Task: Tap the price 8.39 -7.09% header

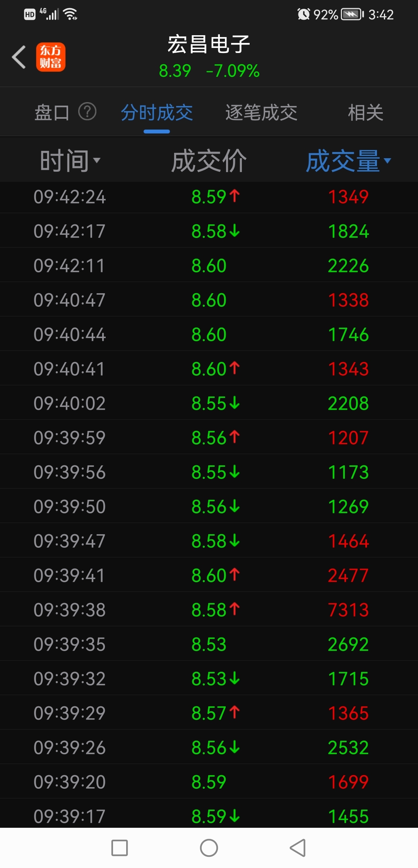Action: pyautogui.click(x=209, y=71)
